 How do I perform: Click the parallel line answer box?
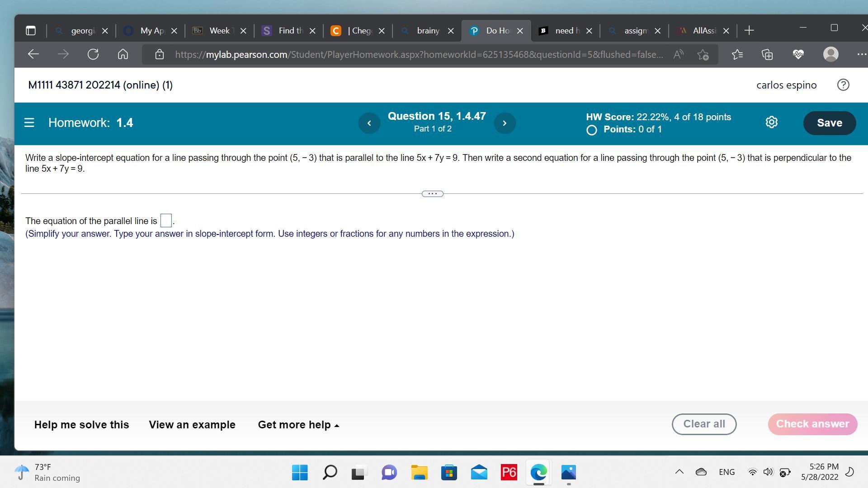click(x=166, y=221)
